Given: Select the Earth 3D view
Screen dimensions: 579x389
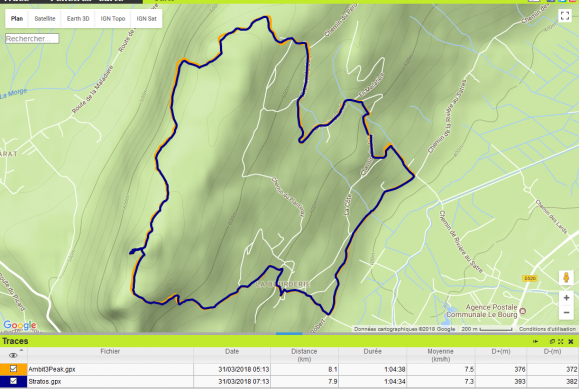Looking at the screenshot, I should point(78,18).
